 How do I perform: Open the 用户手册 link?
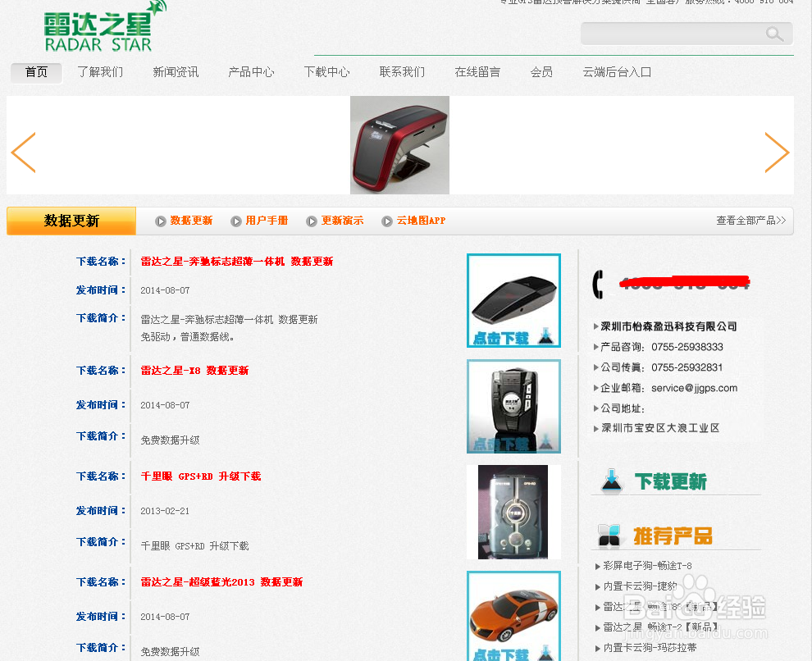[267, 221]
